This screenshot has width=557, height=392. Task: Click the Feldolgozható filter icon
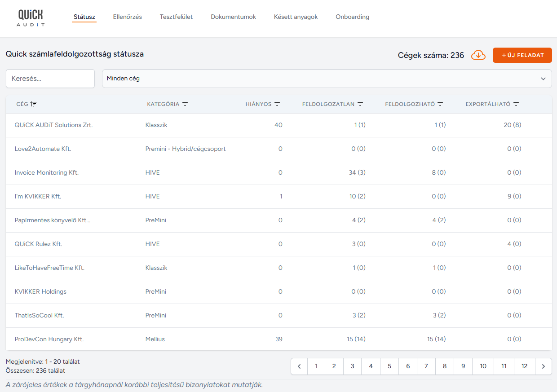440,104
